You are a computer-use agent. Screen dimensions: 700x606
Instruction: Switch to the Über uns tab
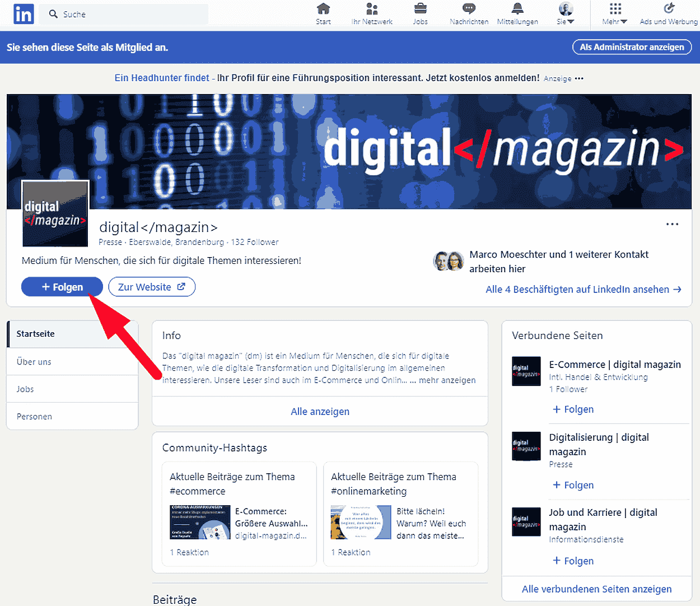coord(33,361)
